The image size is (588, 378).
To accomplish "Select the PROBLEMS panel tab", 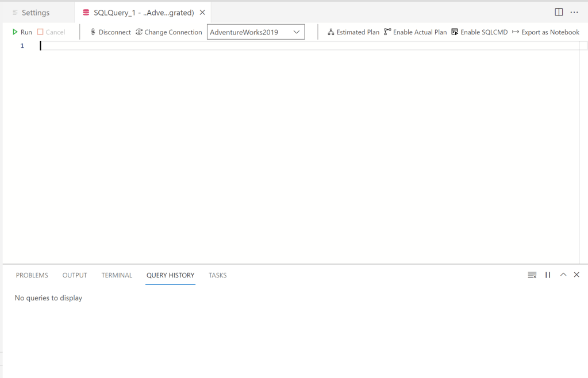I will click(32, 275).
